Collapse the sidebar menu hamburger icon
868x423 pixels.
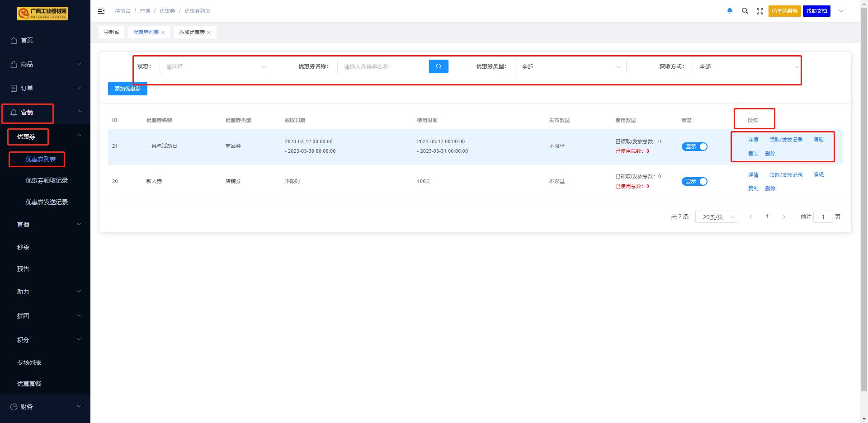(101, 11)
